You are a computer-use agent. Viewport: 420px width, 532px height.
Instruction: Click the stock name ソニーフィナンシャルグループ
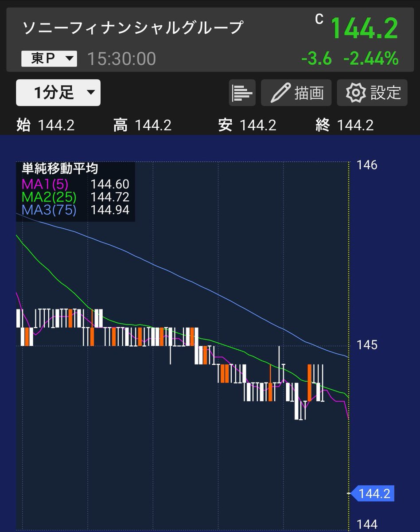pos(133,28)
